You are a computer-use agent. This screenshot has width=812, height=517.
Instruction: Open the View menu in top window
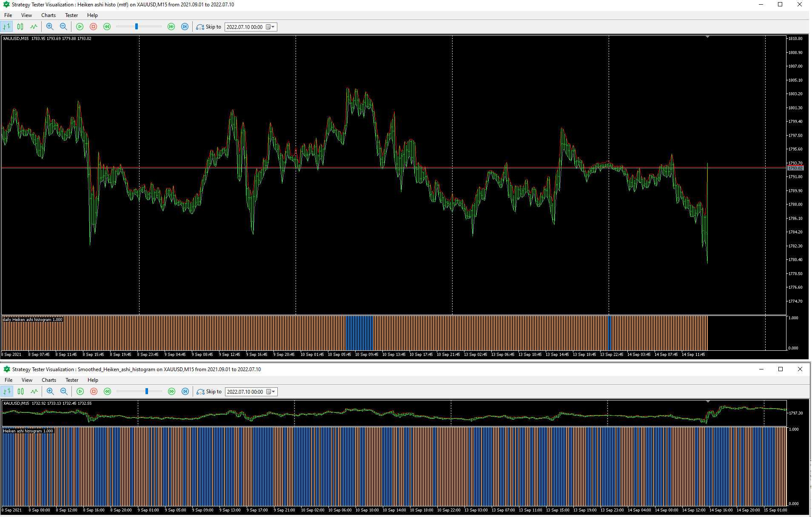pos(26,15)
